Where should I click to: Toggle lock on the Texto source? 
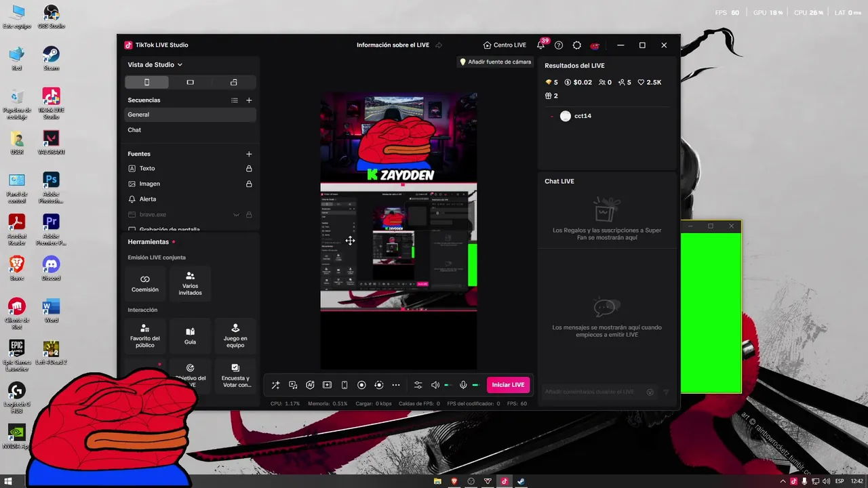coord(249,169)
